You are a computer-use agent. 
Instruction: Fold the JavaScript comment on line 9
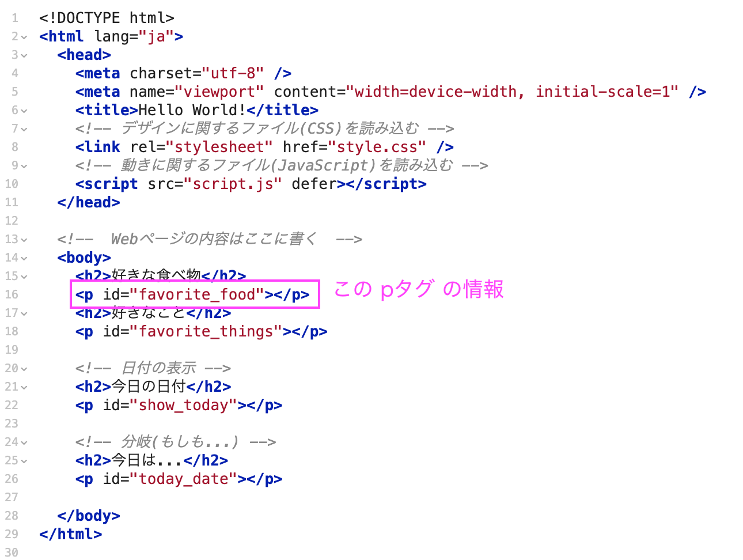pyautogui.click(x=24, y=166)
